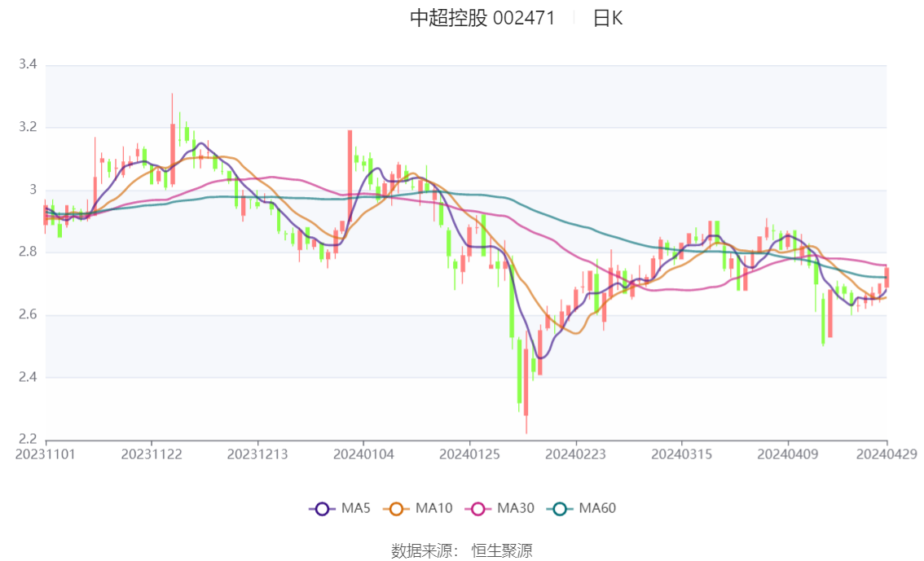Click the pink MA30 legend circle icon
Image resolution: width=924 pixels, height=561 pixels.
click(478, 509)
